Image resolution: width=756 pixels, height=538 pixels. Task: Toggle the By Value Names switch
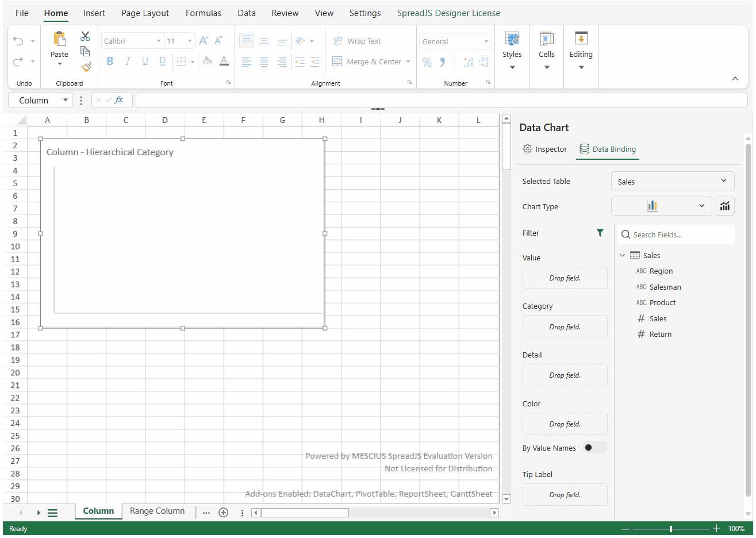tap(594, 448)
